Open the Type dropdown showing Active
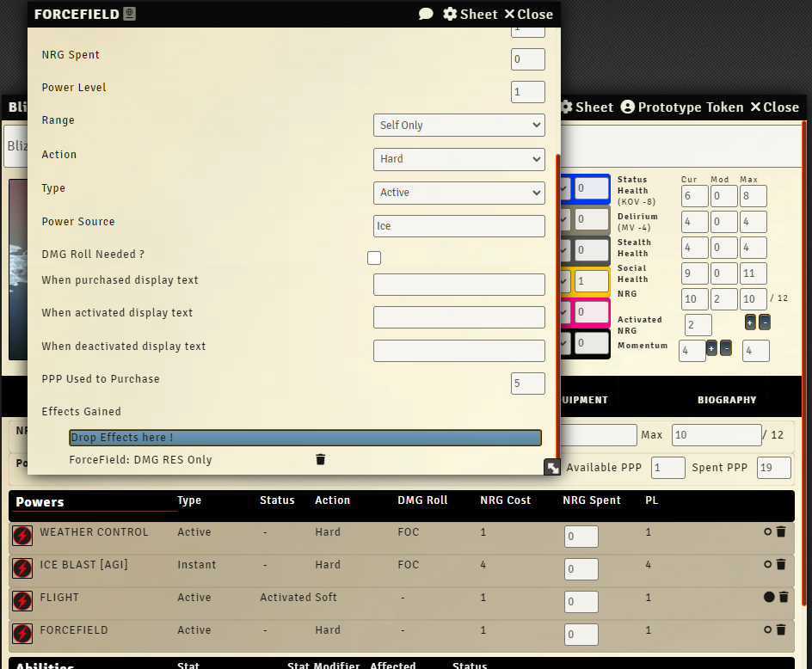Image resolution: width=812 pixels, height=669 pixels. pos(458,193)
